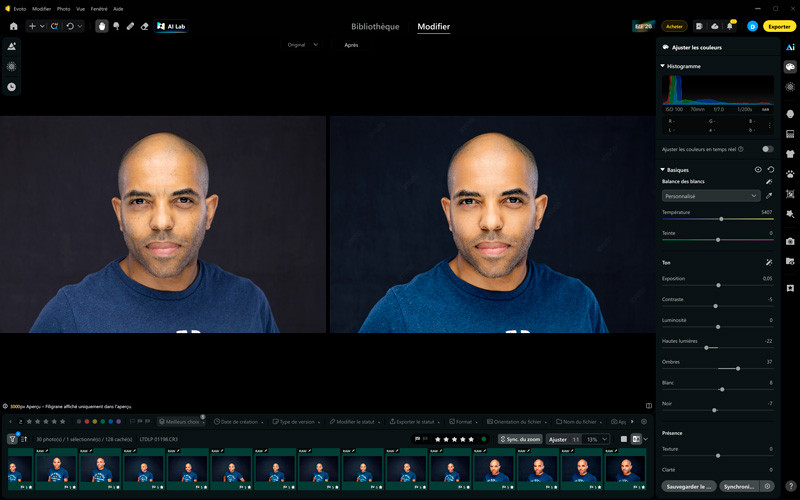800x500 pixels.
Task: Click the yellow Exporter button
Action: tap(779, 26)
